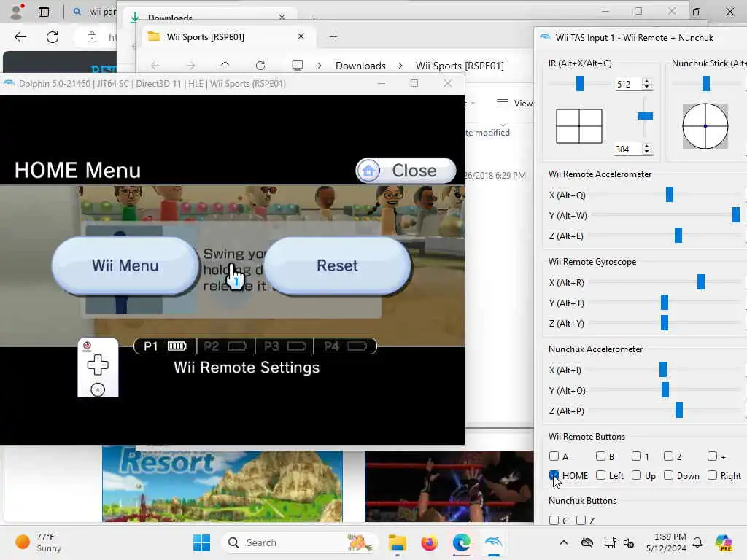Click the Gyroscope Y (Alt+T) slider
The image size is (747, 560).
tap(665, 303)
